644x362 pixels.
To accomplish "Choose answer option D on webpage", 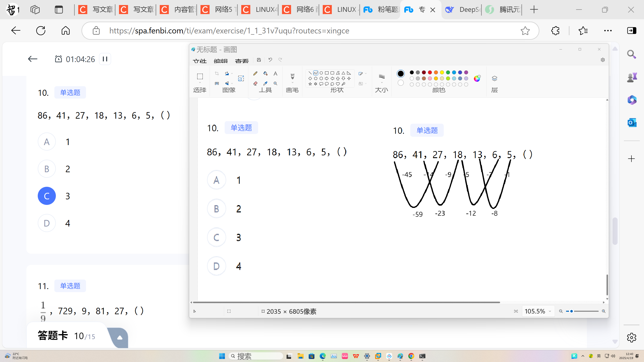I will [47, 223].
